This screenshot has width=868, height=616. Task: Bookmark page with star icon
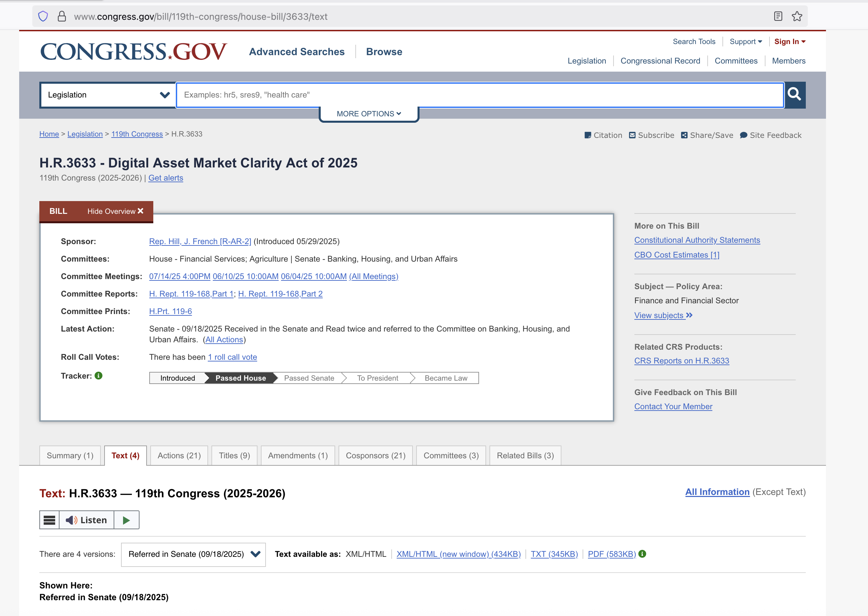[797, 16]
